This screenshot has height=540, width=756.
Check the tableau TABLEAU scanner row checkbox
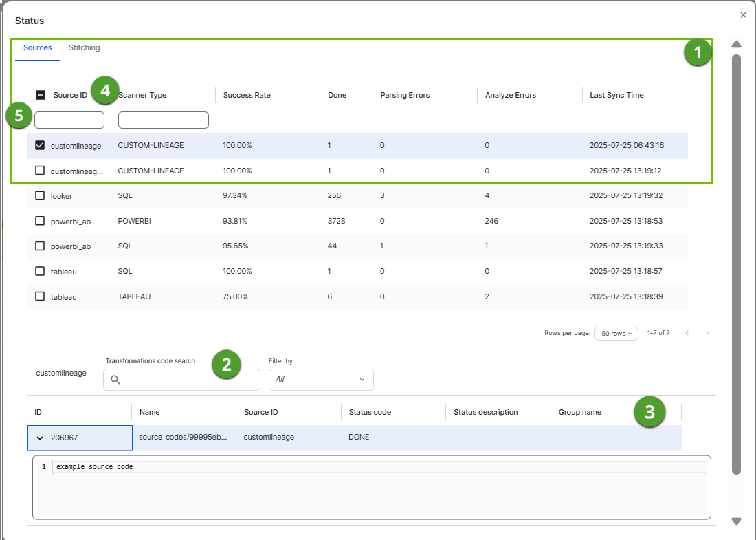(40, 296)
